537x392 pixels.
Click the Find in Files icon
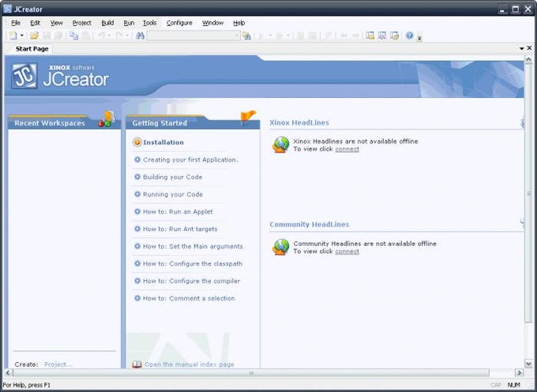(x=246, y=35)
